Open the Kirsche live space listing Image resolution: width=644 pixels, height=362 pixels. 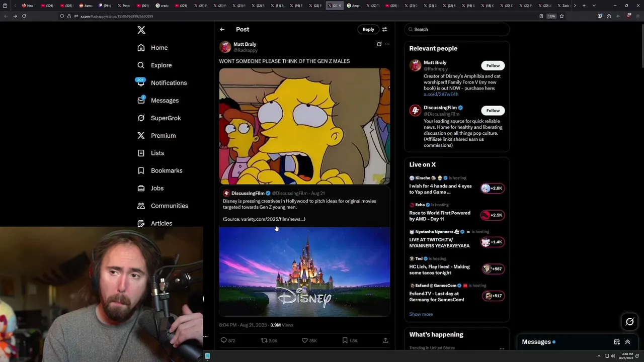pos(456,186)
